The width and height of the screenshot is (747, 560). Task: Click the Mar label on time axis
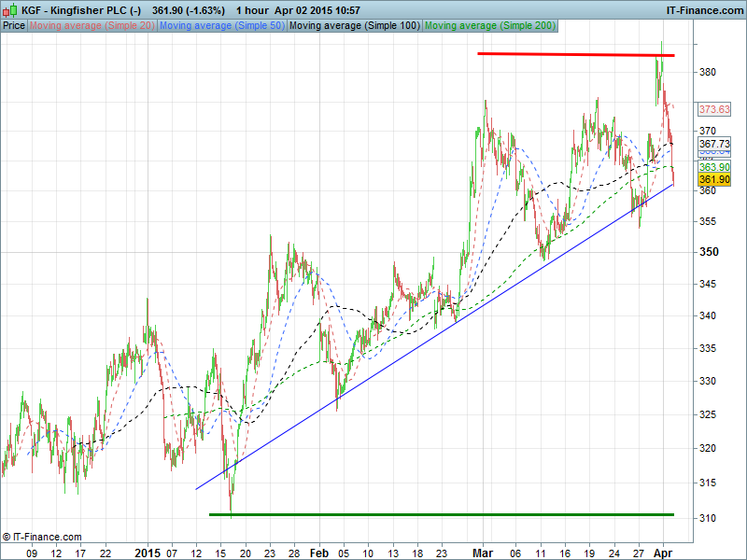point(482,553)
